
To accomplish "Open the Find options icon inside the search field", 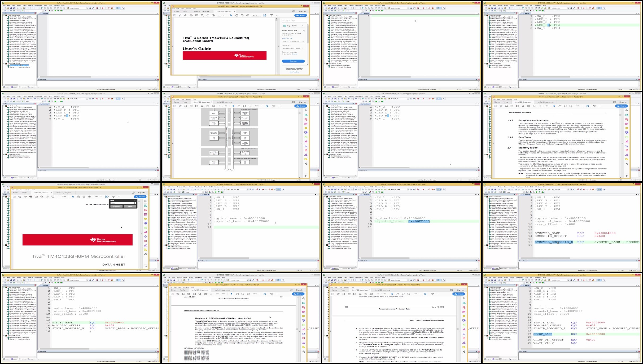I will tap(134, 203).
